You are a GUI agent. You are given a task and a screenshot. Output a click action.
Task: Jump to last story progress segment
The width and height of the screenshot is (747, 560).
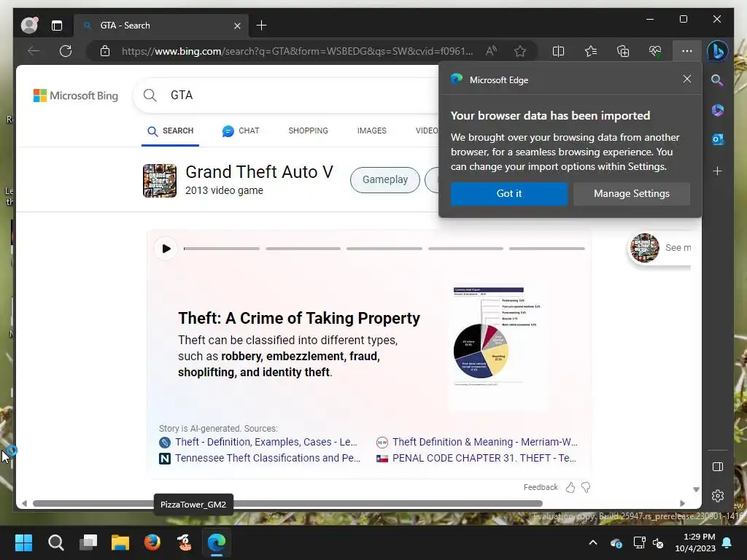point(547,249)
